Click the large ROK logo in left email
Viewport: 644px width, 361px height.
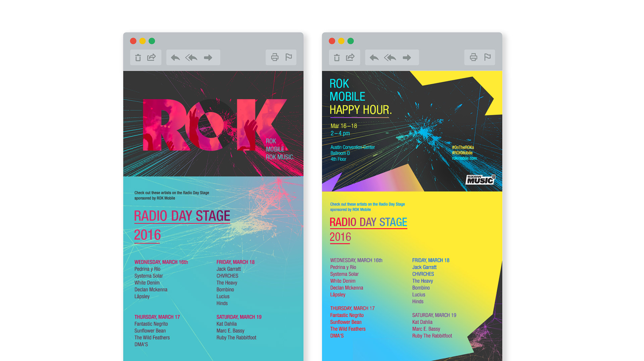coord(215,125)
